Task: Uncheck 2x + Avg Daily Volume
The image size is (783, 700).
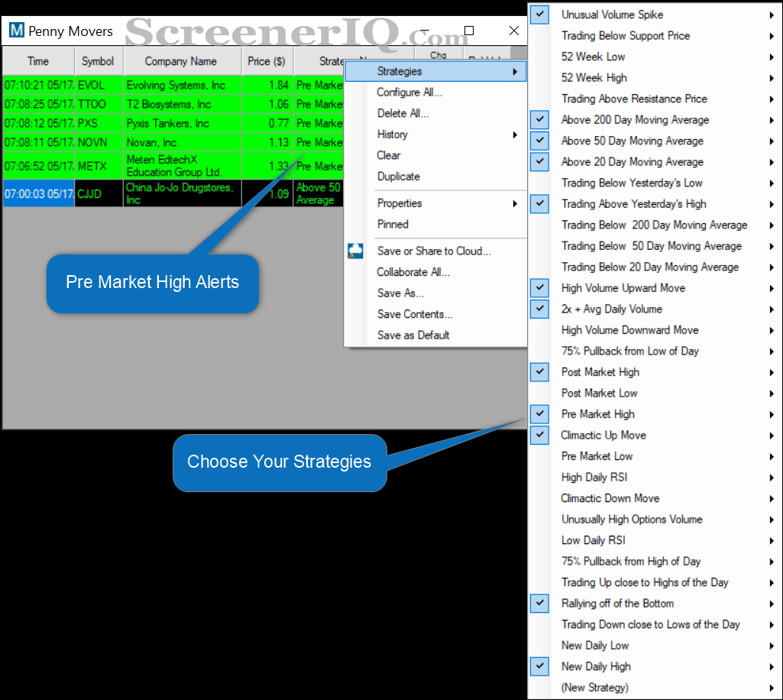Action: click(x=540, y=308)
